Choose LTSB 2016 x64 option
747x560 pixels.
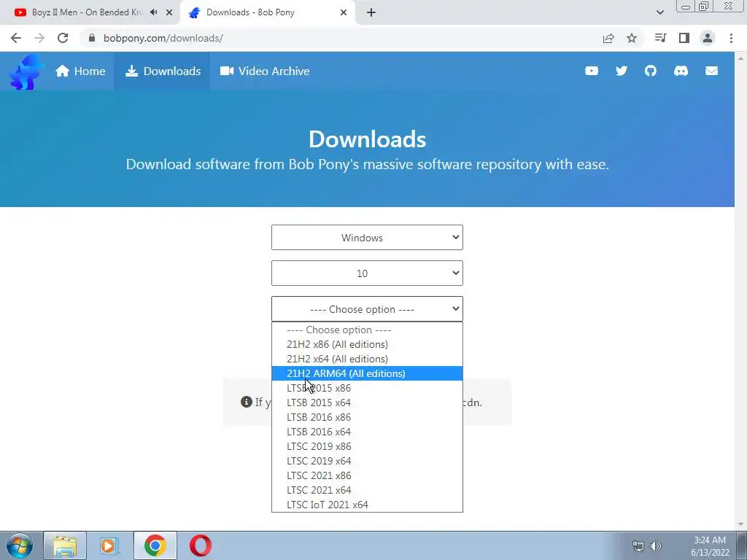(x=367, y=432)
